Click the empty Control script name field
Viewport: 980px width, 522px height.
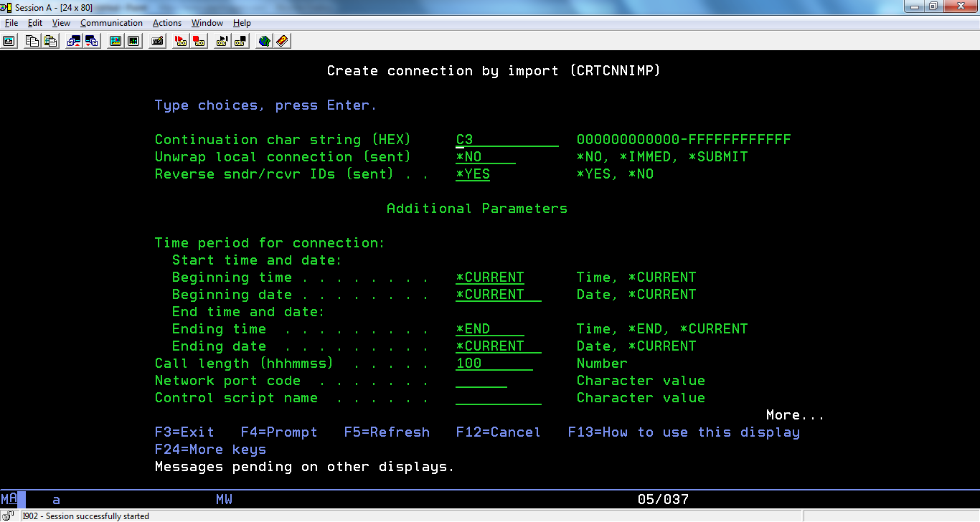[499, 398]
